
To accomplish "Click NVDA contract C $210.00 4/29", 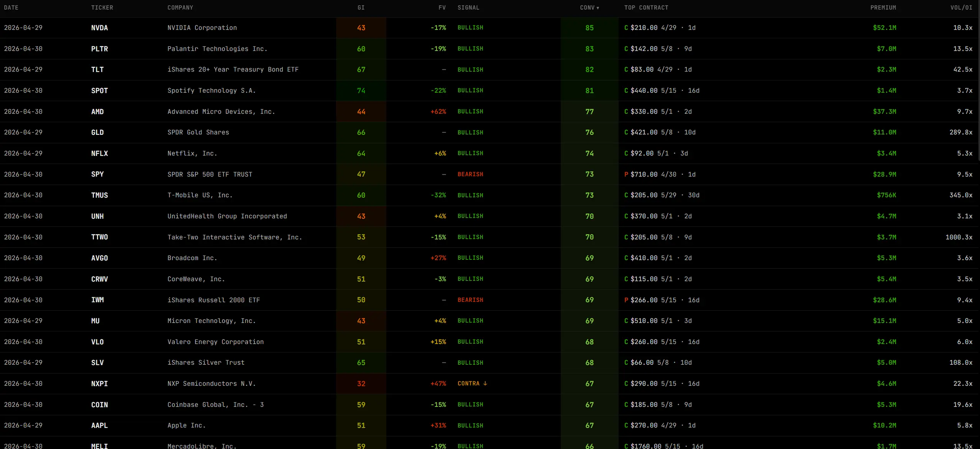I will click(x=660, y=28).
